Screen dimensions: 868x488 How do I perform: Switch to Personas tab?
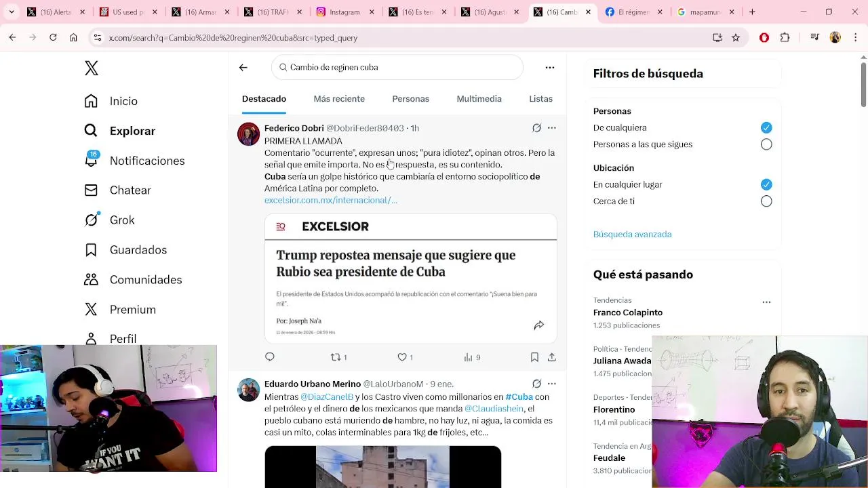pos(410,99)
